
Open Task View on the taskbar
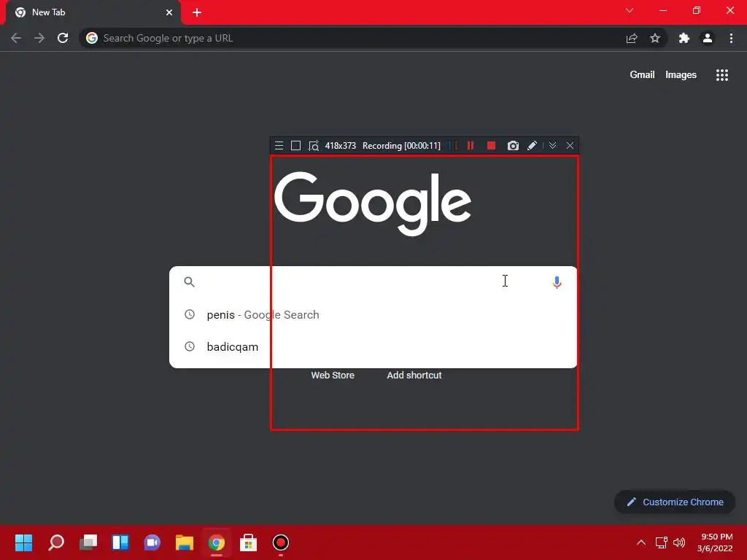(88, 542)
